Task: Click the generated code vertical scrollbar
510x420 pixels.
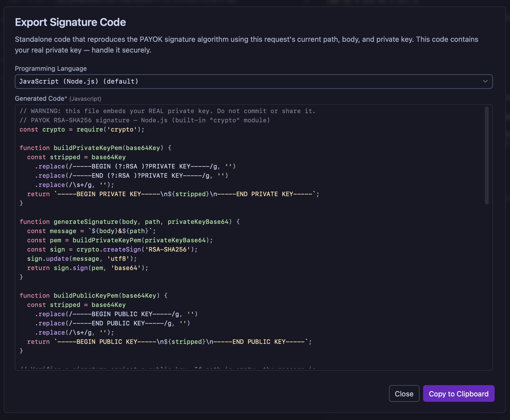Action: [x=487, y=156]
